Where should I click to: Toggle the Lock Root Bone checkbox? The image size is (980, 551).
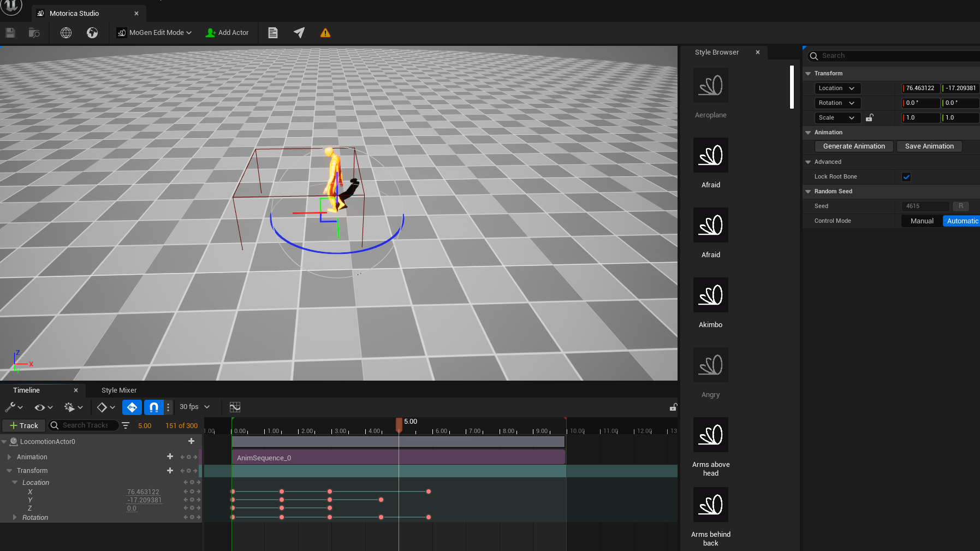pos(906,177)
